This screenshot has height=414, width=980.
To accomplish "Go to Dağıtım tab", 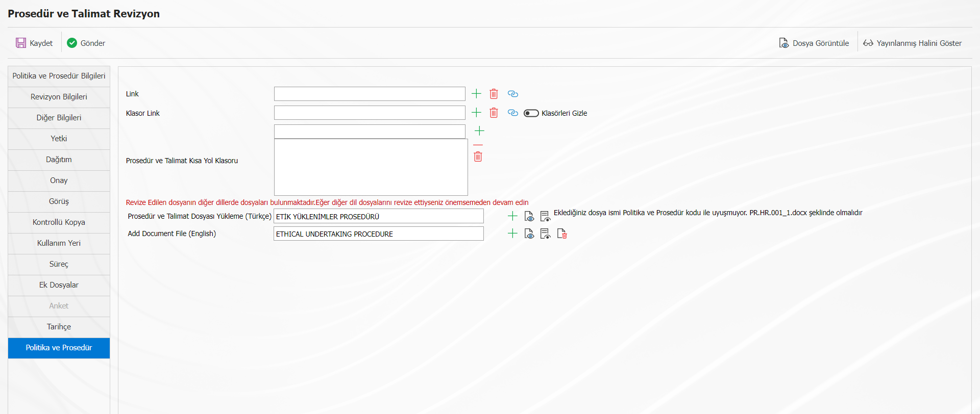I will [x=59, y=160].
